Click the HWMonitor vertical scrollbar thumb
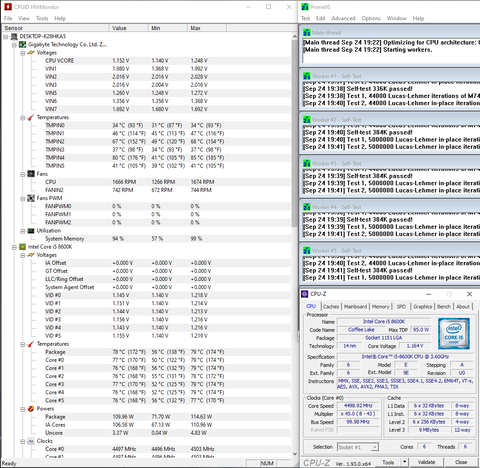This screenshot has width=480, height=468. click(x=294, y=133)
